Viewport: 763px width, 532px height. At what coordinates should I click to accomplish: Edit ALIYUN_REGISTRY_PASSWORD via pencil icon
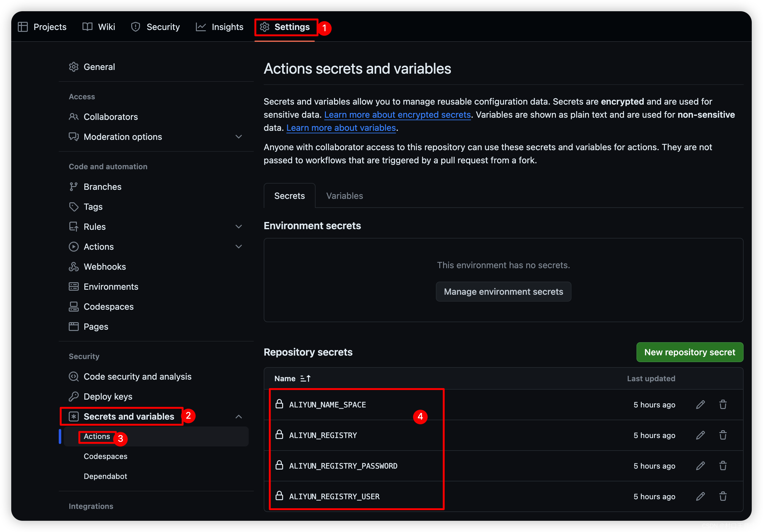(700, 465)
